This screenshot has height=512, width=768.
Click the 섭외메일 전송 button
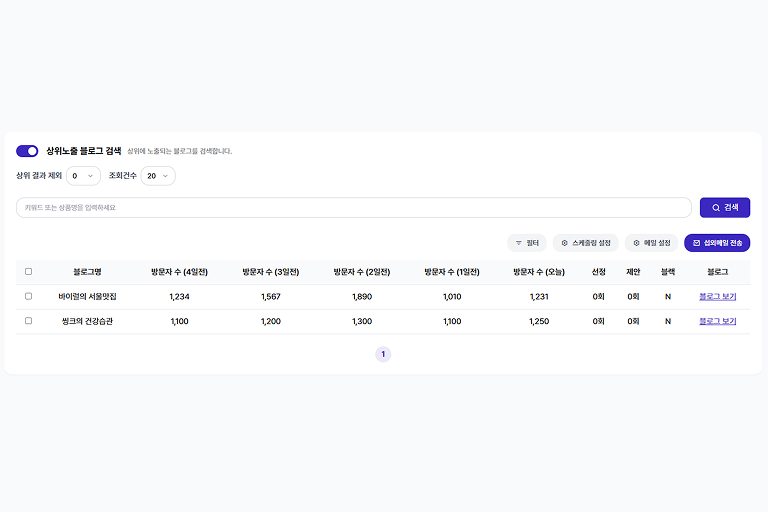coord(717,243)
